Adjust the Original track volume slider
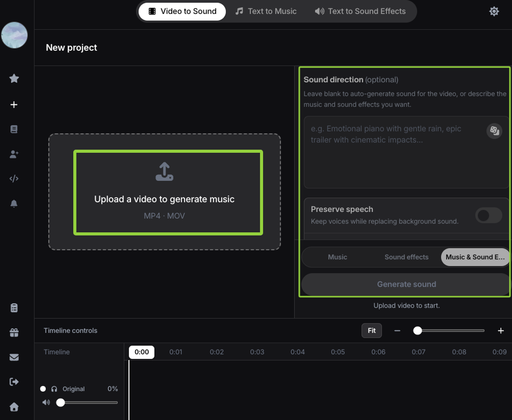The height and width of the screenshot is (420, 512). pyautogui.click(x=87, y=402)
